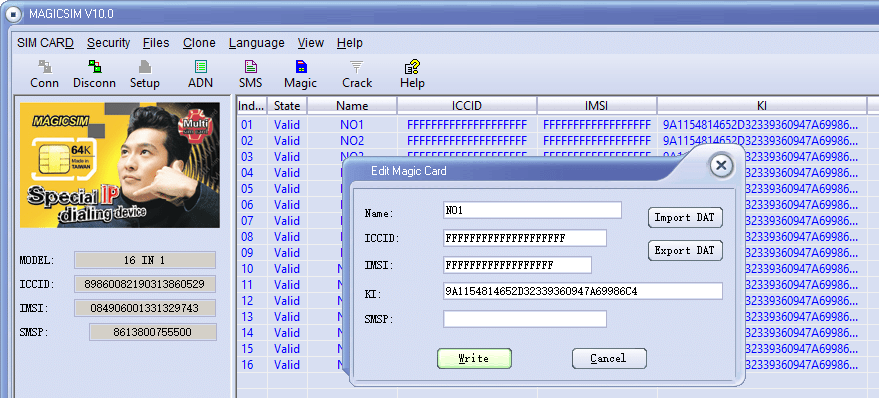Open the Files menu
Screen dimensions: 879x398
point(156,43)
